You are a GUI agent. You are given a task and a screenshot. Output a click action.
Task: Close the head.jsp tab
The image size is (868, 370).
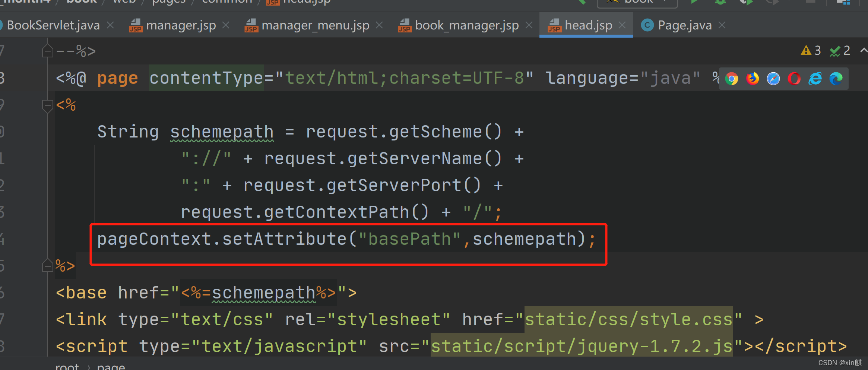click(x=622, y=25)
